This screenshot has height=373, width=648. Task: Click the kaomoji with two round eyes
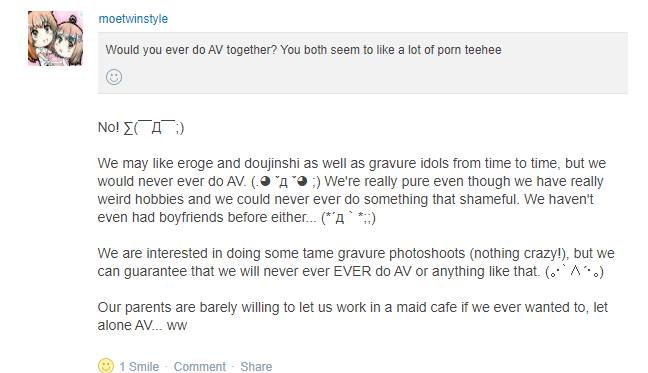tap(286, 181)
